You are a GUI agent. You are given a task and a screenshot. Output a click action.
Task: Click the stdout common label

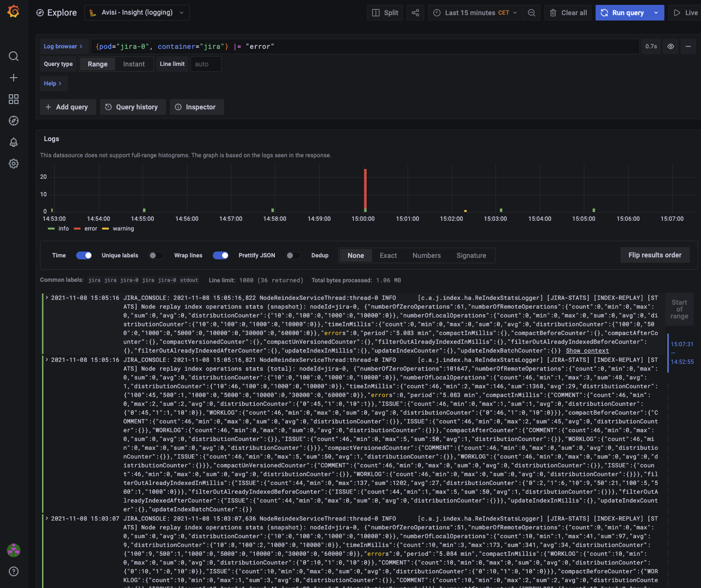[189, 280]
